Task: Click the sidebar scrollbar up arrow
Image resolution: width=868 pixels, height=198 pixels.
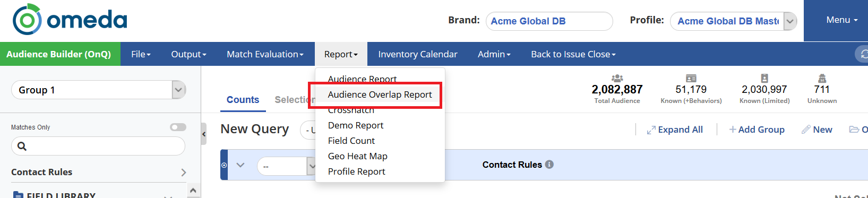Action: click(193, 190)
